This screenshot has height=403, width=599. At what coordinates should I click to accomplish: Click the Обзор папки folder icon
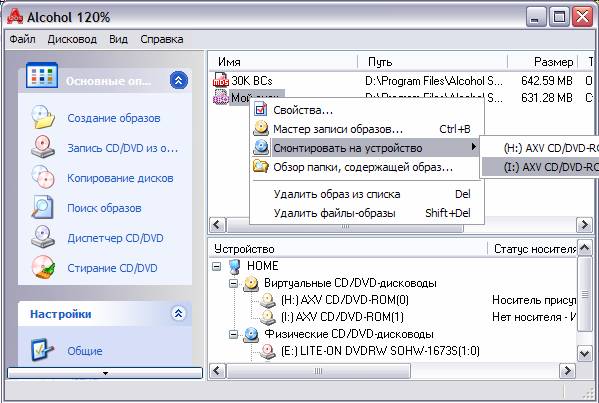point(261,167)
